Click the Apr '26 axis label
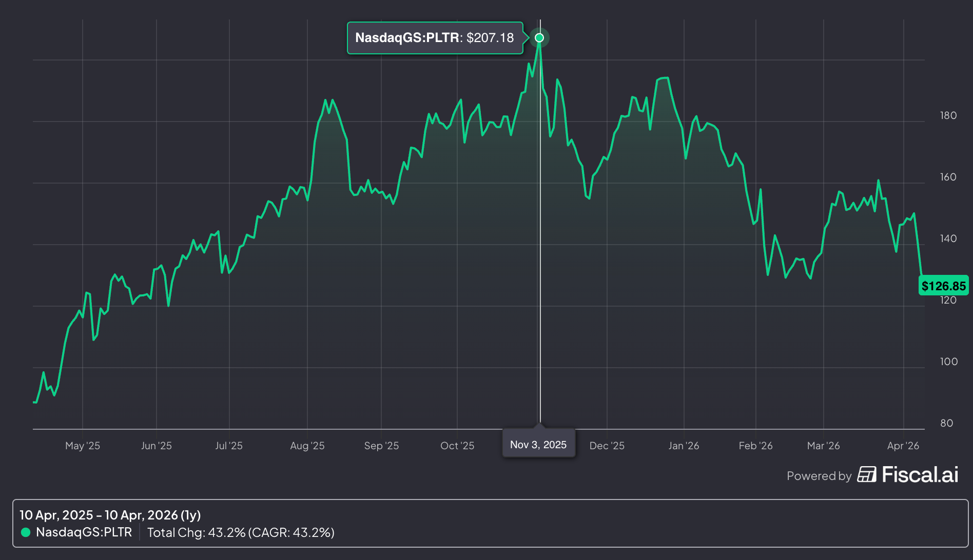 903,446
